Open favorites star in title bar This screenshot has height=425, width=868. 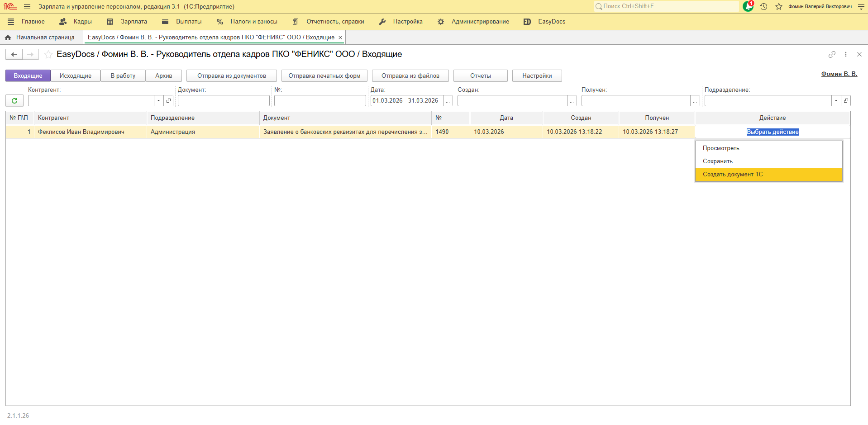(779, 6)
